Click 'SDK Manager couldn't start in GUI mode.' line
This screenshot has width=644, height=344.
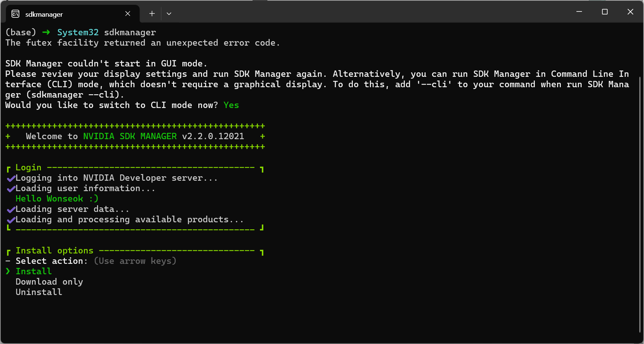[x=106, y=63]
